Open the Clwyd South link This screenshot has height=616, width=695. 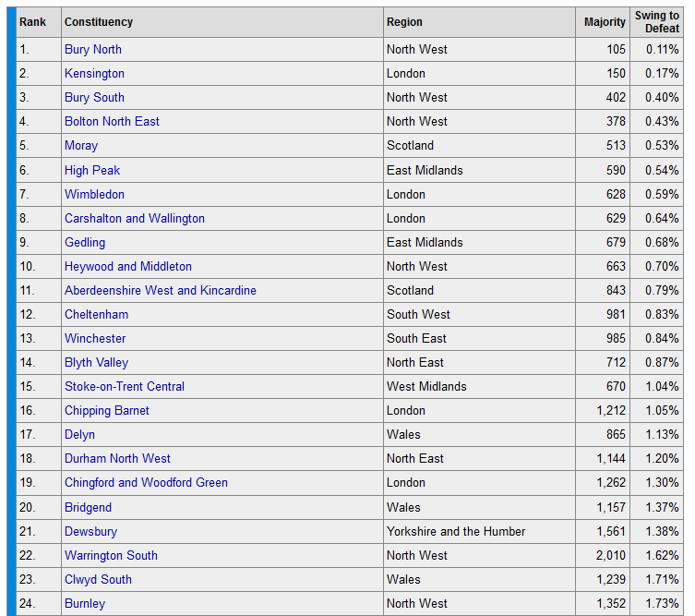[x=99, y=579]
